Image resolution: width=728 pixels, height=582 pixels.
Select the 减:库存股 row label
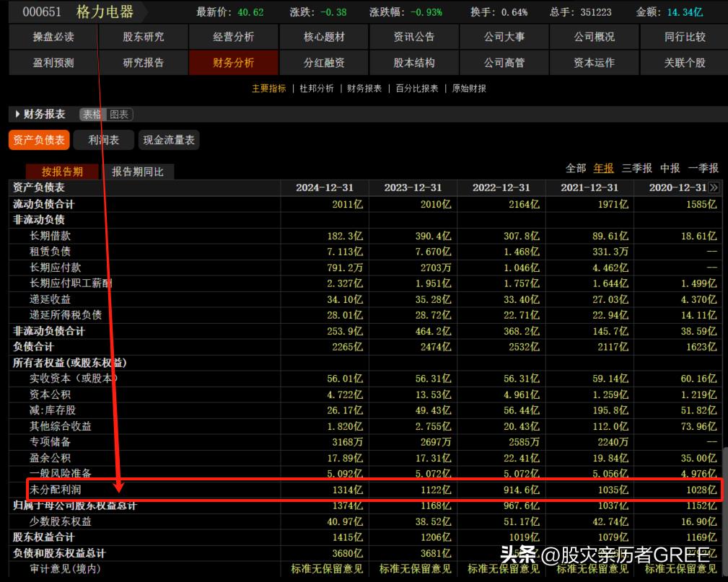tap(53, 410)
